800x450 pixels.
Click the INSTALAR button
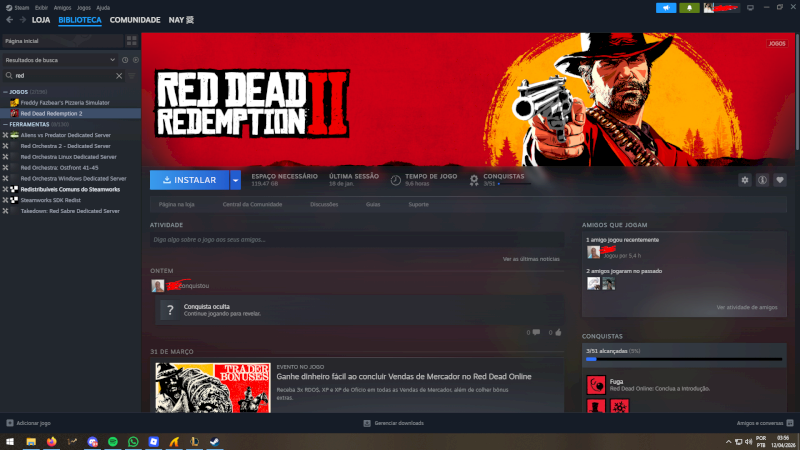click(189, 180)
